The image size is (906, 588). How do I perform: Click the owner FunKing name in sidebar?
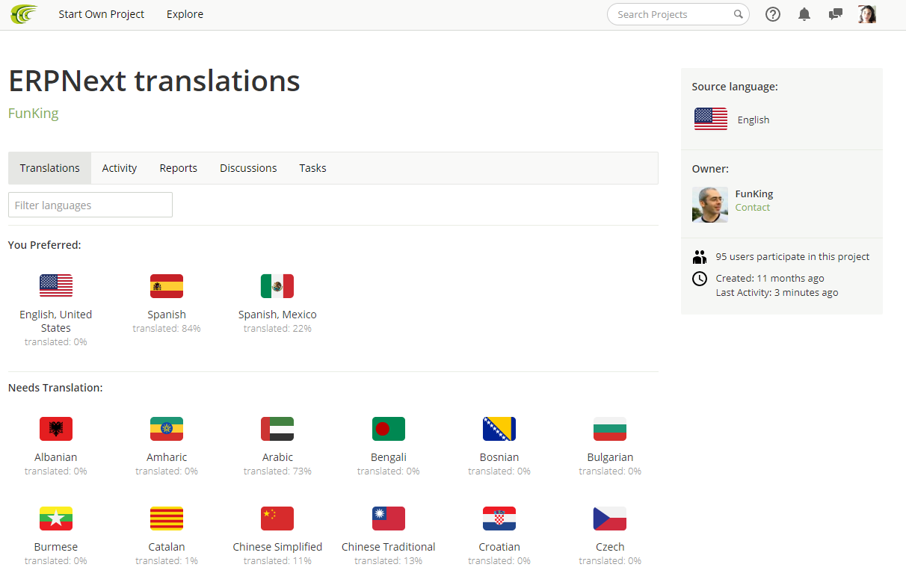click(x=754, y=194)
